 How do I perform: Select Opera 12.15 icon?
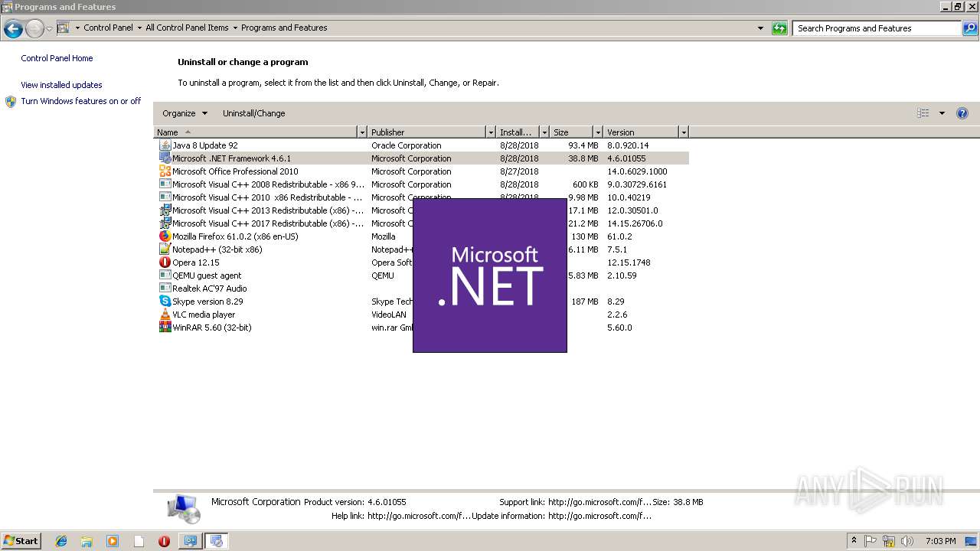(x=165, y=262)
